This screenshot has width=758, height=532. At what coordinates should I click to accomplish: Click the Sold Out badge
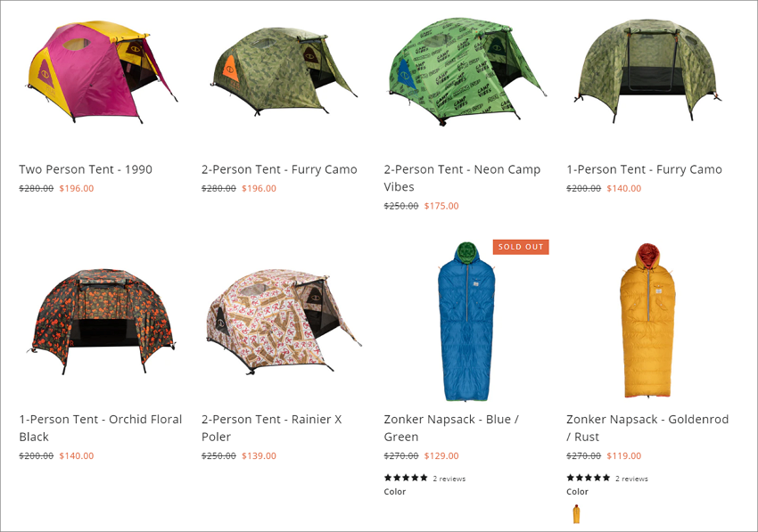tap(521, 247)
